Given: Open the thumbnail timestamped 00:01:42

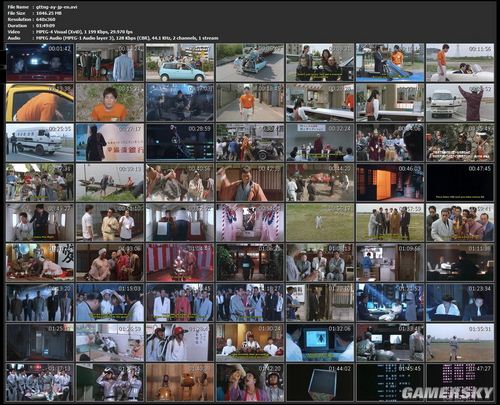Looking at the screenshot, I should pos(40,62).
